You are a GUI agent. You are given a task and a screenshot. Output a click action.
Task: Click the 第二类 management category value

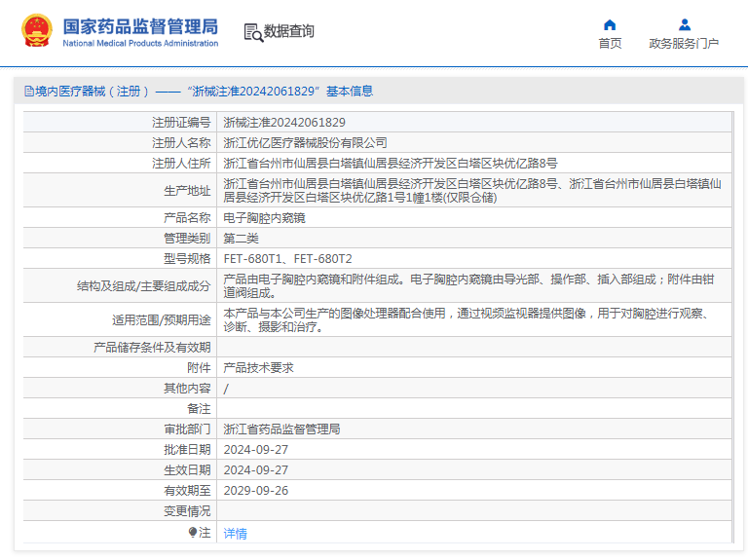243,239
